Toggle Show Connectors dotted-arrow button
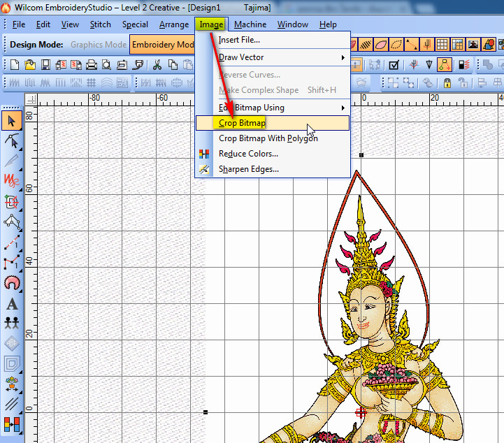 412,45
